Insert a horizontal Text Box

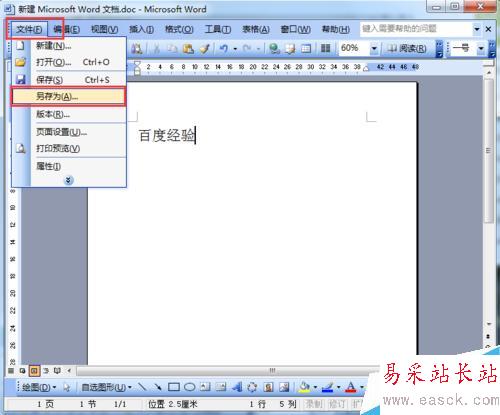tap(205, 387)
